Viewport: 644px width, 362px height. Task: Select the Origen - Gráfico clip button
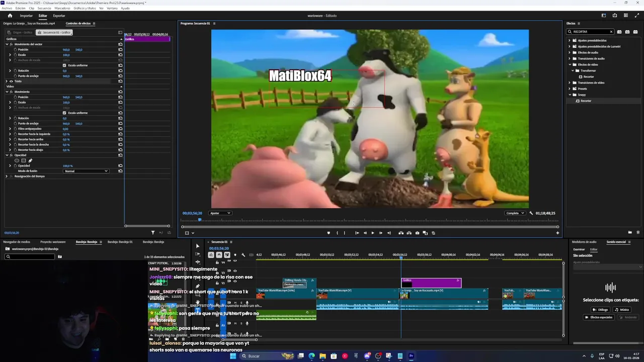click(20, 33)
